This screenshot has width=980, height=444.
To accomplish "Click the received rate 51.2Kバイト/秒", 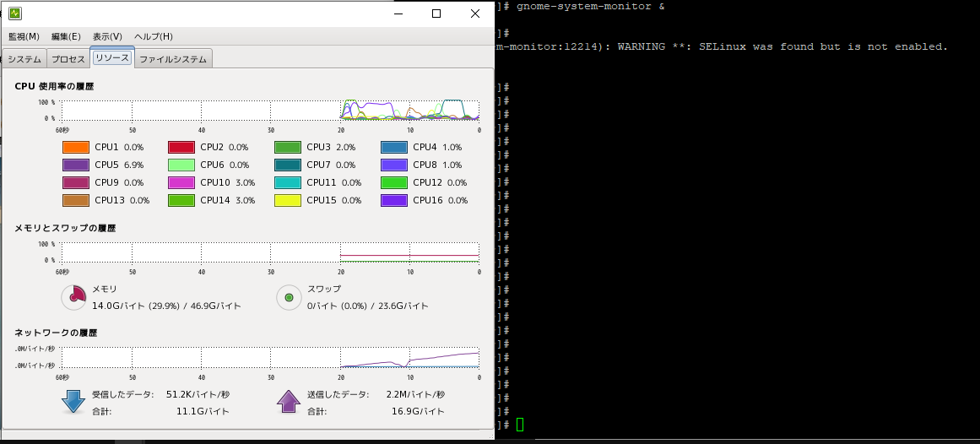I will coord(198,394).
